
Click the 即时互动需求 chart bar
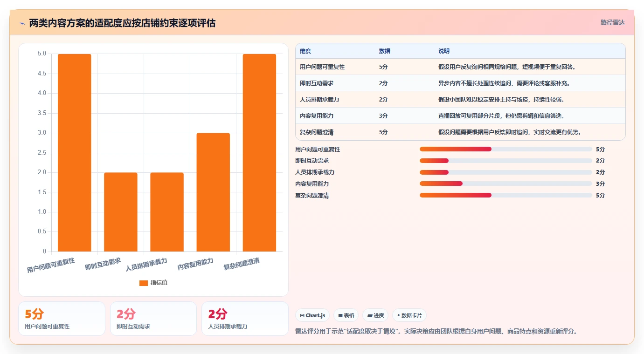(x=121, y=212)
